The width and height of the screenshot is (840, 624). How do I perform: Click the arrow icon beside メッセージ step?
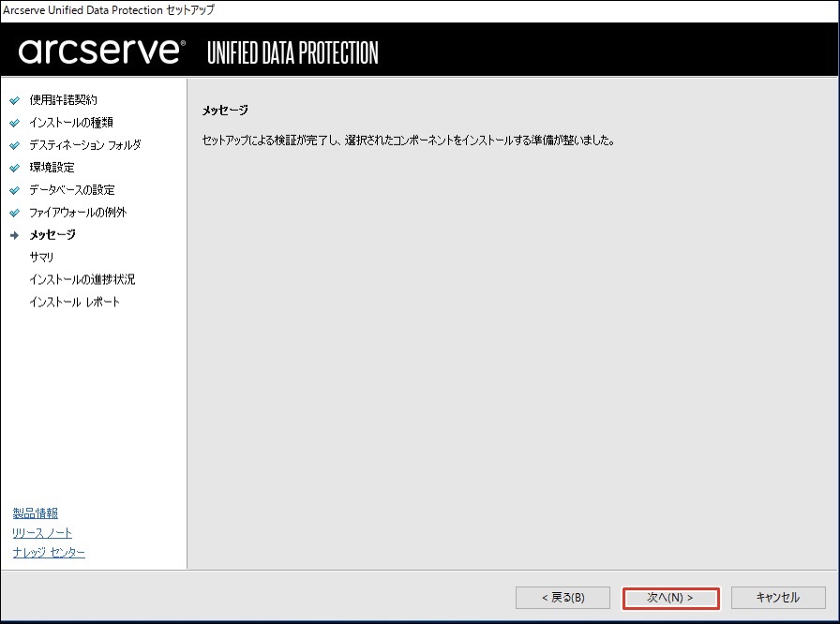pyautogui.click(x=14, y=235)
